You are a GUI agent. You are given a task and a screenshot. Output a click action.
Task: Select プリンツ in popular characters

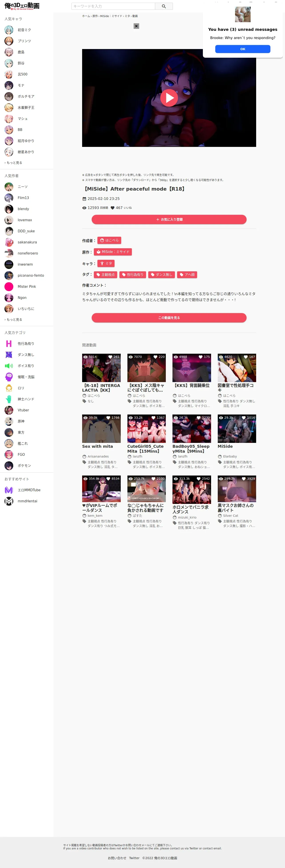tap(24, 41)
